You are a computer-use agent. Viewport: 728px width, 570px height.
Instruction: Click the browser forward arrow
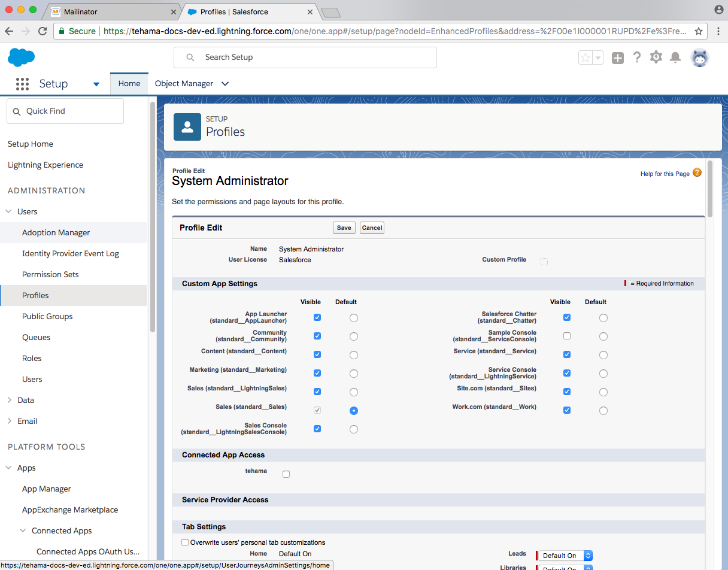pos(26,31)
